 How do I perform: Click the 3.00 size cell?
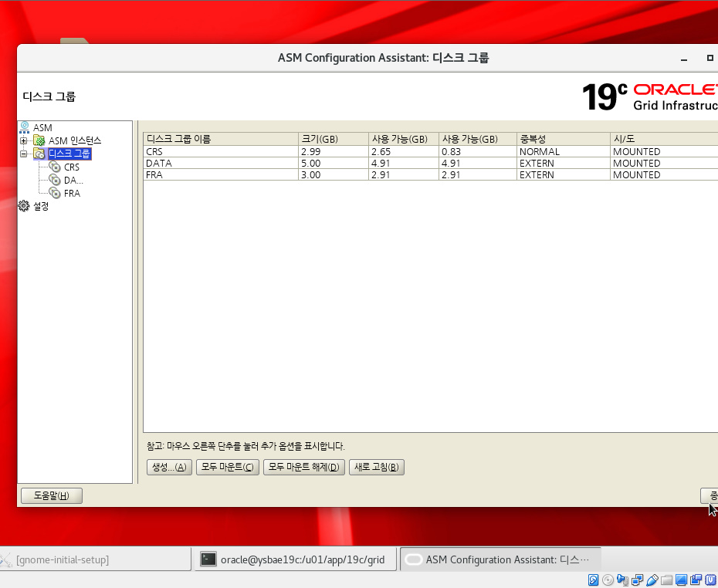(334, 175)
